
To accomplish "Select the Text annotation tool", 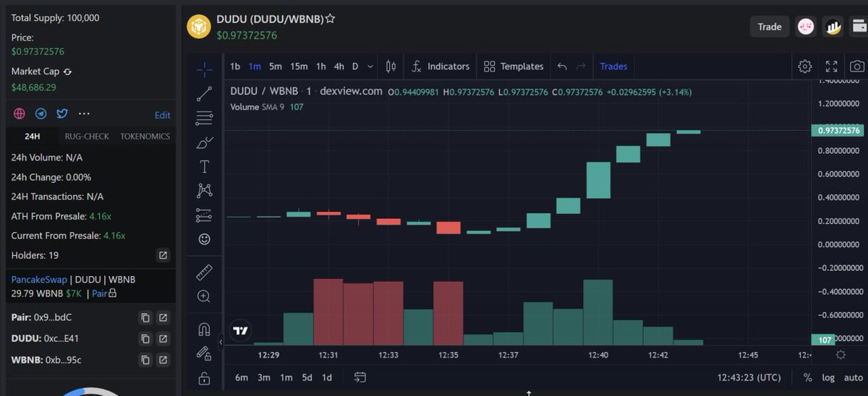I will (x=205, y=167).
